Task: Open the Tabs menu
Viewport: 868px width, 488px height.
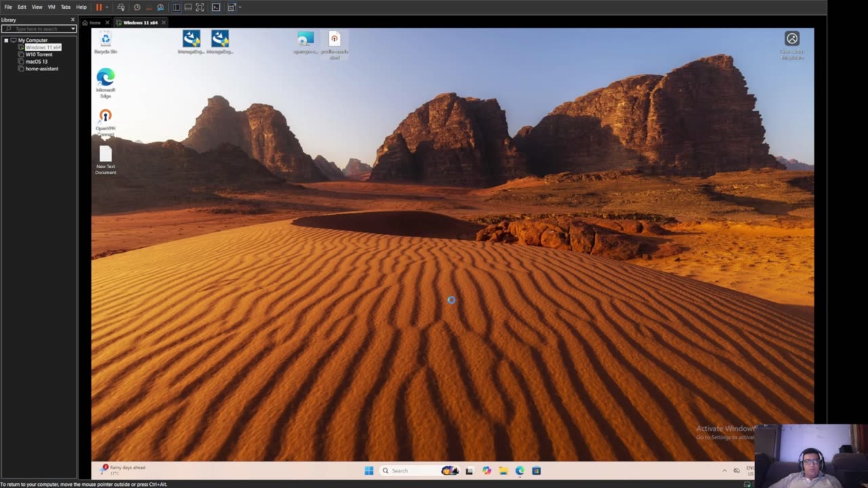Action: 66,7
